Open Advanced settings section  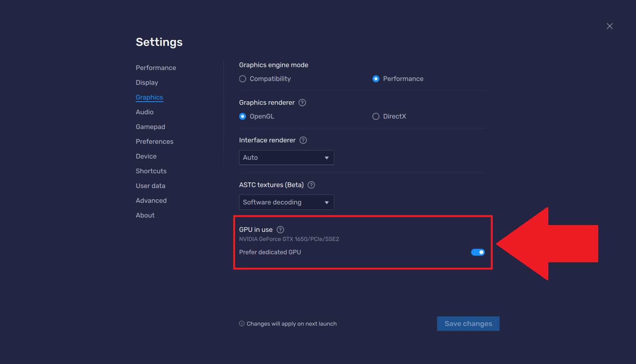click(x=151, y=201)
